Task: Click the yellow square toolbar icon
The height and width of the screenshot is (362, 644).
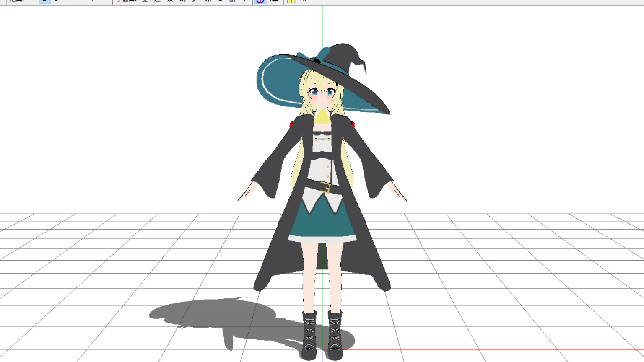Action: pos(291,1)
